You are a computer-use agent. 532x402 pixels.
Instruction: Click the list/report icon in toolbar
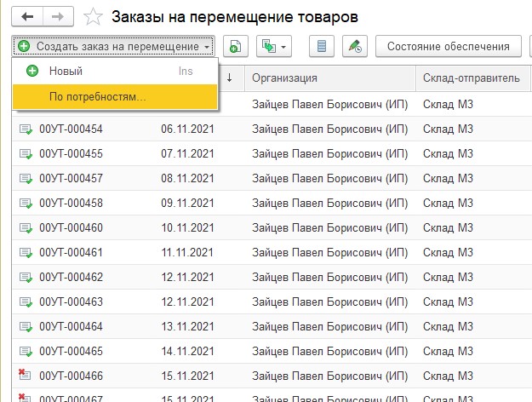tap(322, 46)
